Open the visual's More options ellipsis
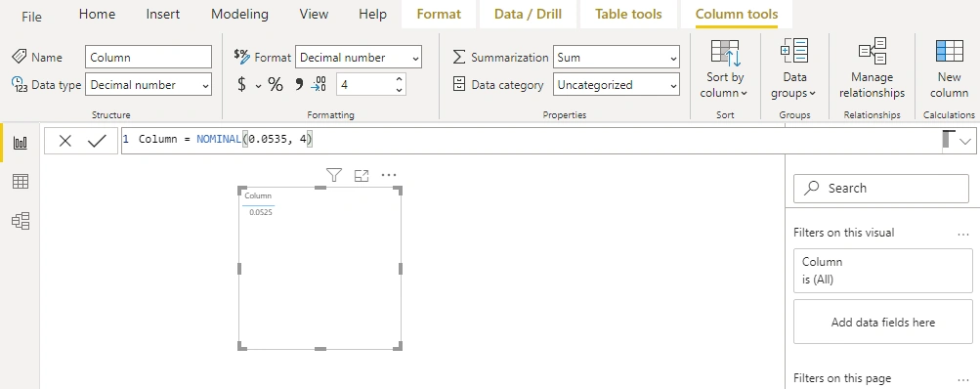980x389 pixels. point(389,175)
